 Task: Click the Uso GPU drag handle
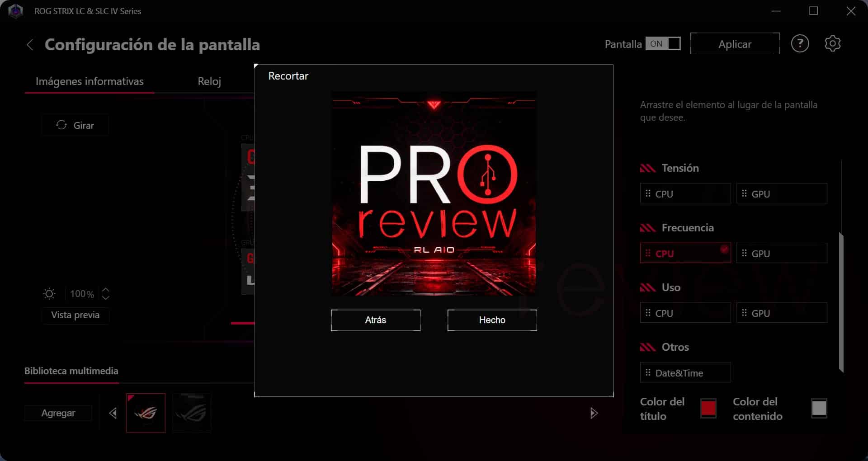[x=744, y=313]
